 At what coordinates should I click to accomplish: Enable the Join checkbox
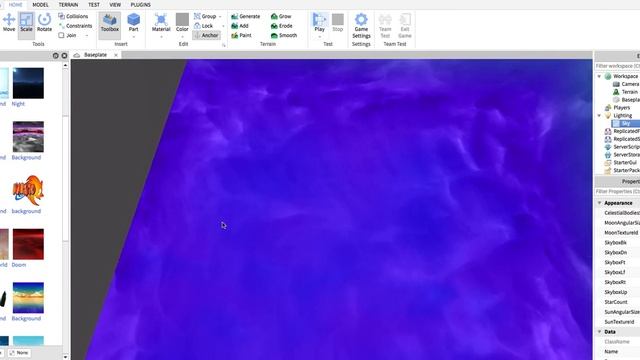click(61, 36)
